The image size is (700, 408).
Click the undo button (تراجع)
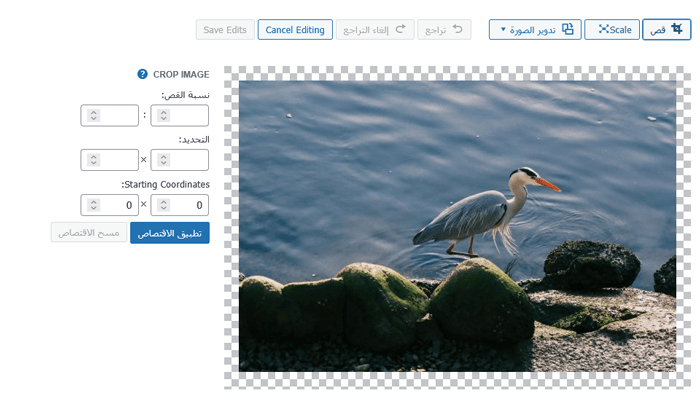point(444,30)
